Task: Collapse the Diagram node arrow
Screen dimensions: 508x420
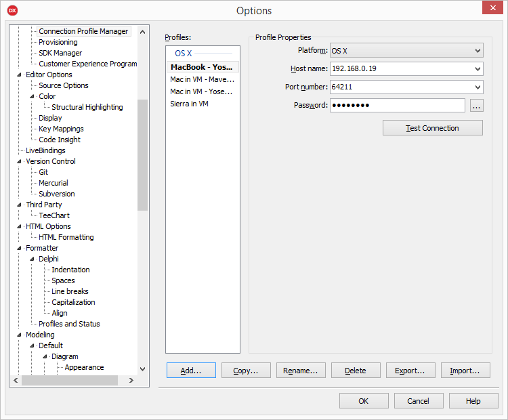Action: (x=45, y=356)
